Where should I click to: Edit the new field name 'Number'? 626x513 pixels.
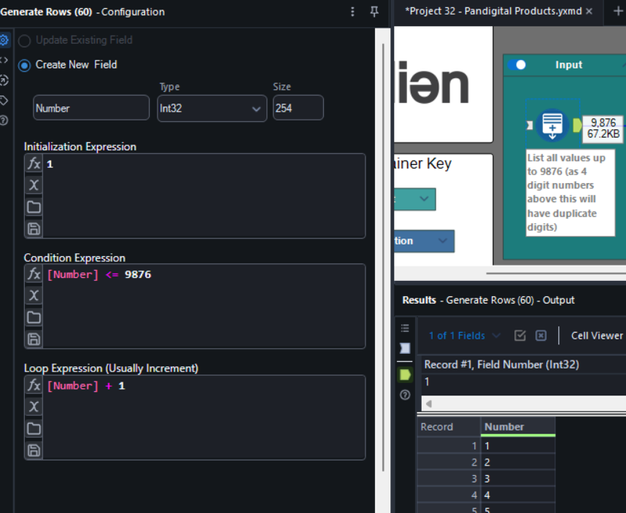(91, 108)
